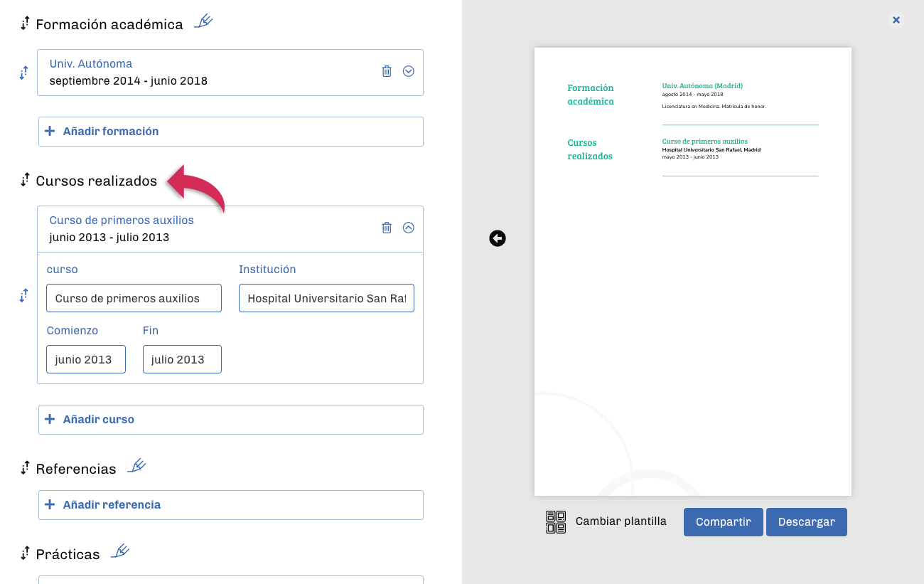Open the Comienzo date field junio 2013
The width and height of the screenshot is (924, 584).
86,359
